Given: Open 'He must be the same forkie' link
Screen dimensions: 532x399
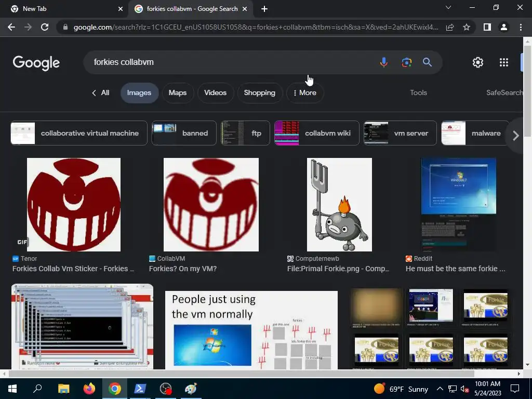Looking at the screenshot, I should [x=455, y=269].
